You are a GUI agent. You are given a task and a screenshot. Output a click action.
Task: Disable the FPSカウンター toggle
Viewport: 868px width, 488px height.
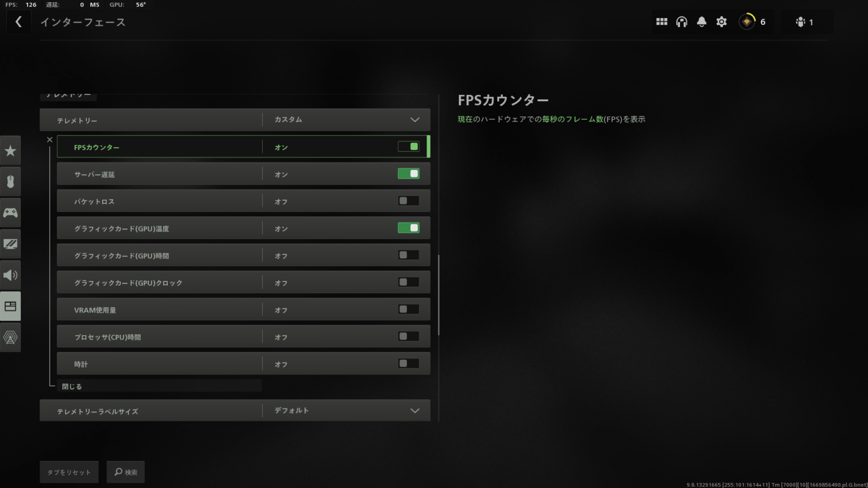[409, 146]
